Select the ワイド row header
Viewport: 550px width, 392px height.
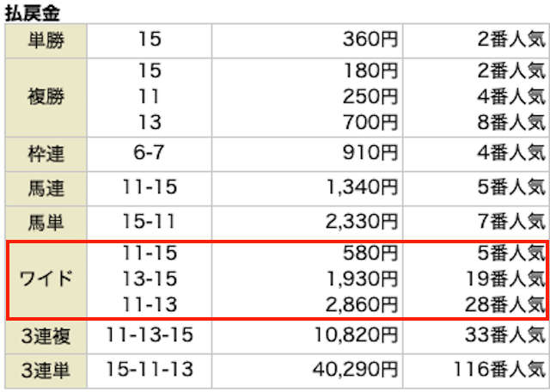coord(46,279)
